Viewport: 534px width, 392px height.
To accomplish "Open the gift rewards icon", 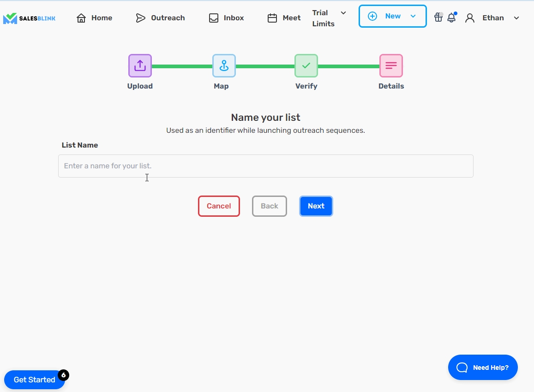I will pyautogui.click(x=438, y=18).
